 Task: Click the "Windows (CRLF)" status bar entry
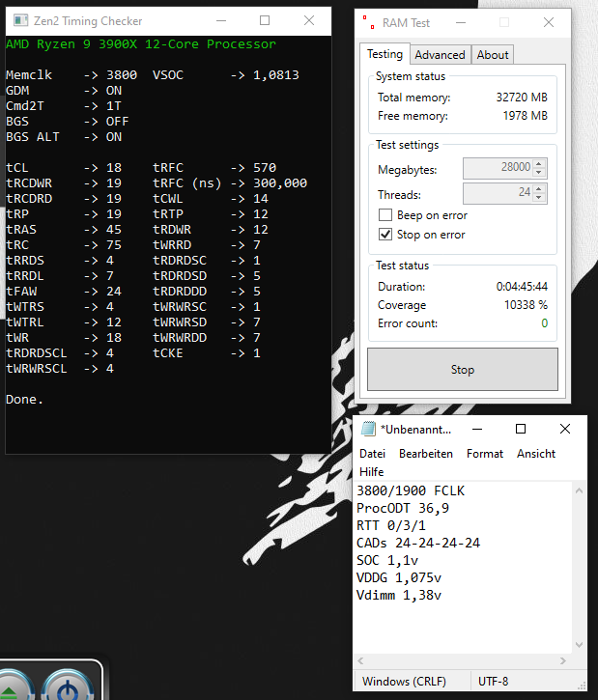coord(404,682)
